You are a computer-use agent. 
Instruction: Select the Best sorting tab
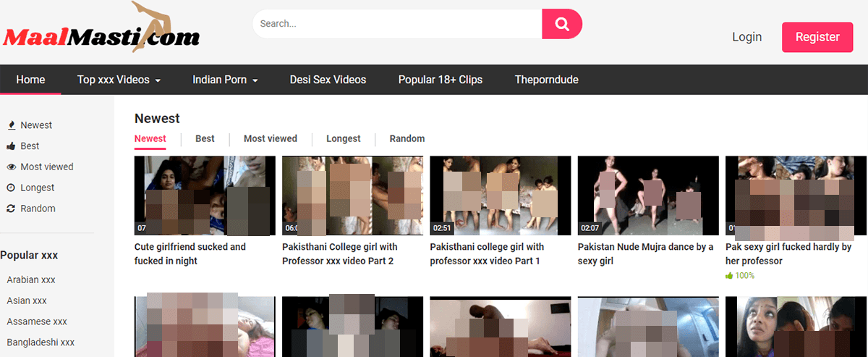205,138
